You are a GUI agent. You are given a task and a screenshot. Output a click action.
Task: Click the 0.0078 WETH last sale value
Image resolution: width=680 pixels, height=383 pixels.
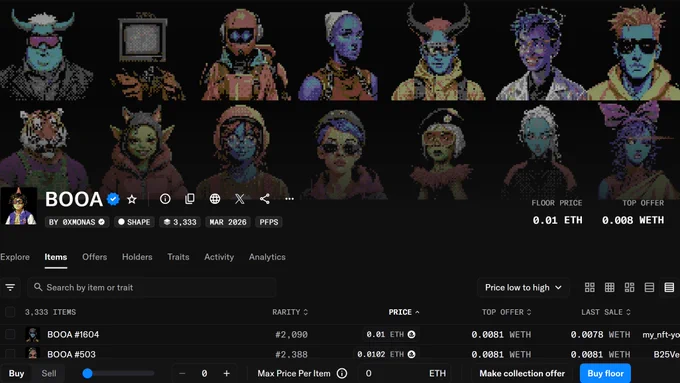coord(600,334)
